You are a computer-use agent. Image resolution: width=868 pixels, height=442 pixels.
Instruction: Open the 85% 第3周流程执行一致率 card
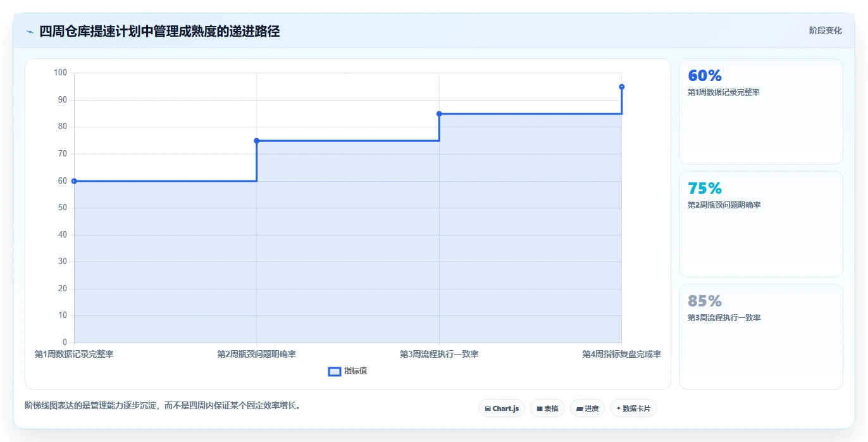761,337
